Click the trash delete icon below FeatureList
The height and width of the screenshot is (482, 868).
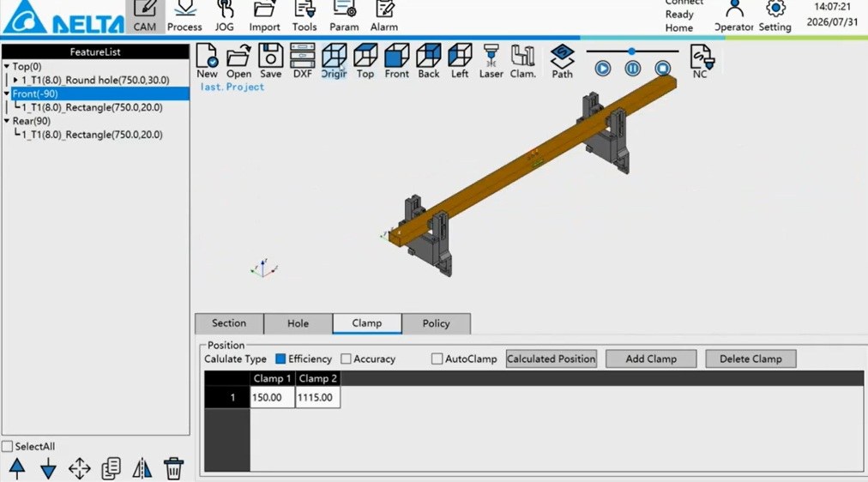tap(174, 468)
